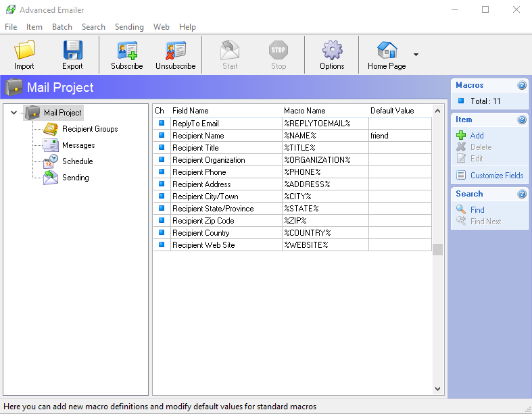This screenshot has width=532, height=414.
Task: Toggle the checkbox for Recipient Web Site
Action: tap(162, 245)
